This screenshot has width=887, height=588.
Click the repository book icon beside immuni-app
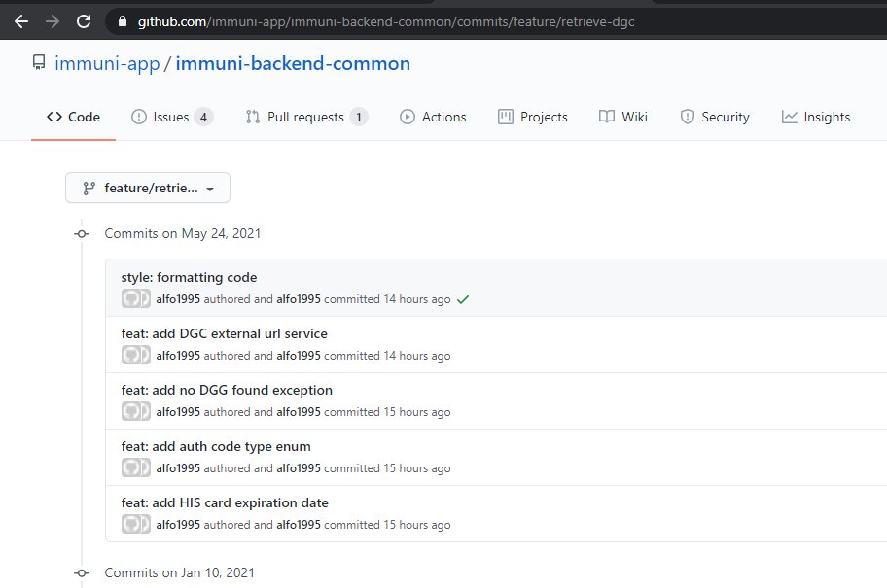click(39, 63)
